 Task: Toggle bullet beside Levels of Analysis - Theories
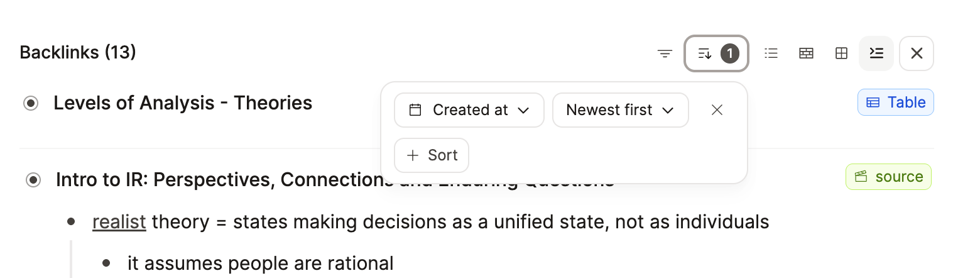tap(31, 103)
